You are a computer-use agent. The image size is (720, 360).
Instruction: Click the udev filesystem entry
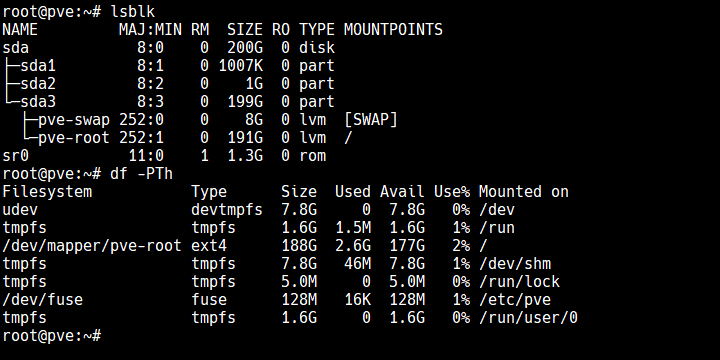(20, 210)
